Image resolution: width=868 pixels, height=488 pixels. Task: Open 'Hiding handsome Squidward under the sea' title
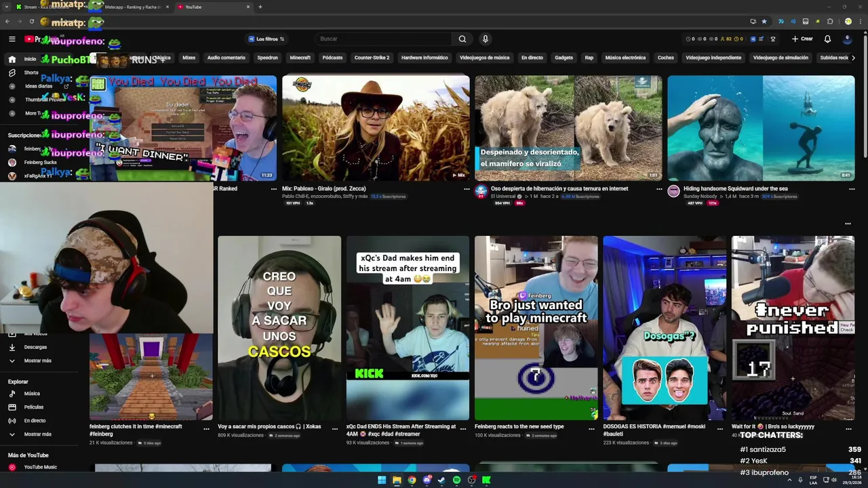coord(736,188)
